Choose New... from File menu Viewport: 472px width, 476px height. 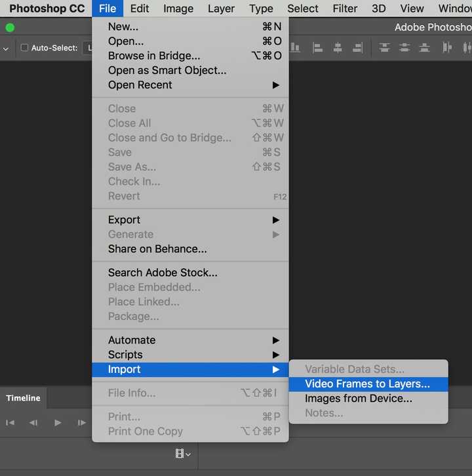tap(190, 26)
